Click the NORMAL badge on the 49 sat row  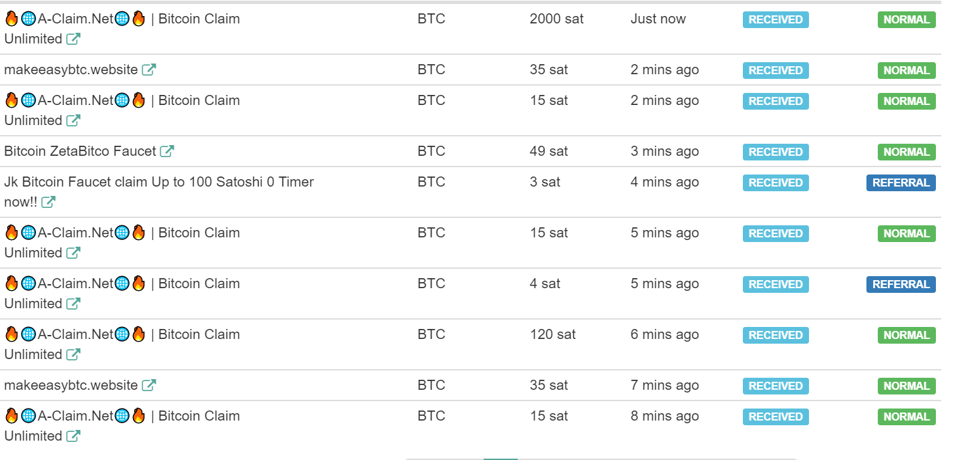point(907,152)
